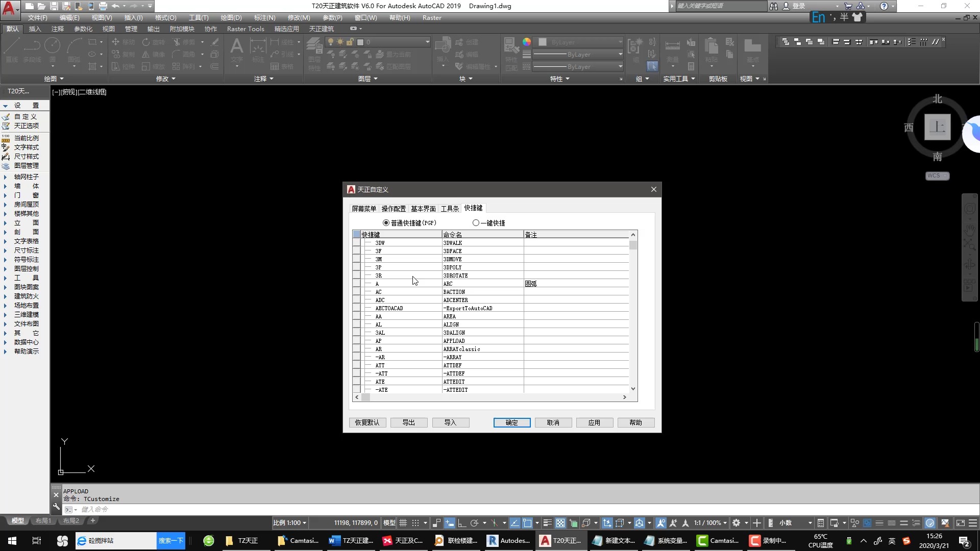Collapse the 设置 section in sidebar

click(5, 106)
